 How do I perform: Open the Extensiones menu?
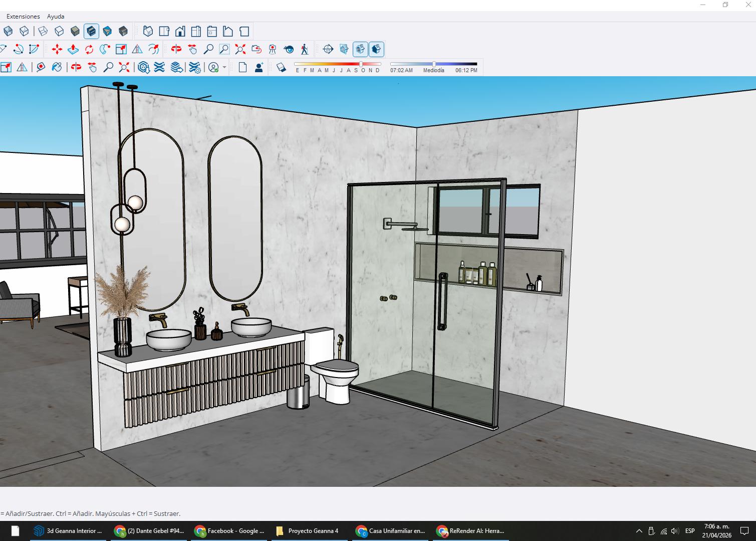click(23, 17)
